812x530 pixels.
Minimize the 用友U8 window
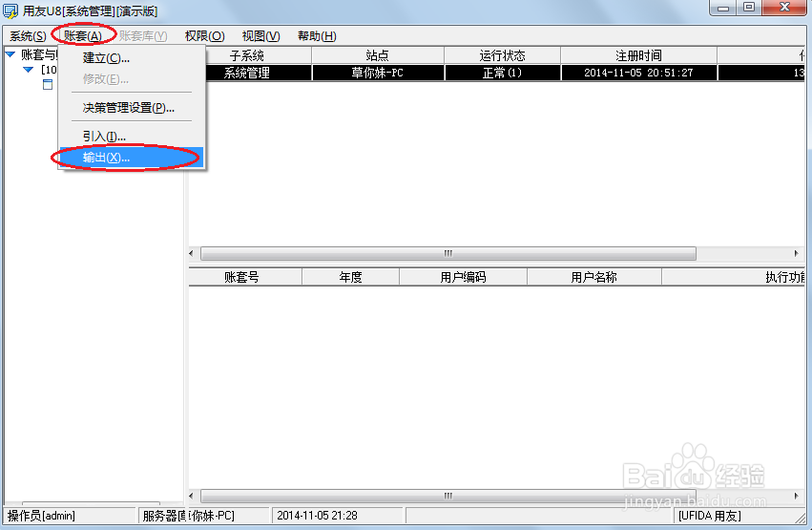tap(724, 8)
